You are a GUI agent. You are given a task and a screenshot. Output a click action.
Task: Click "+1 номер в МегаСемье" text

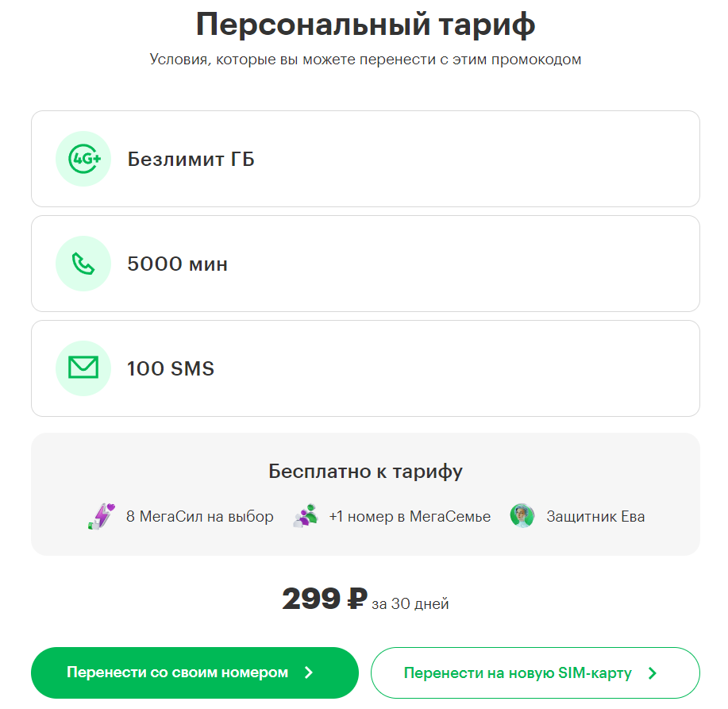coord(410,517)
